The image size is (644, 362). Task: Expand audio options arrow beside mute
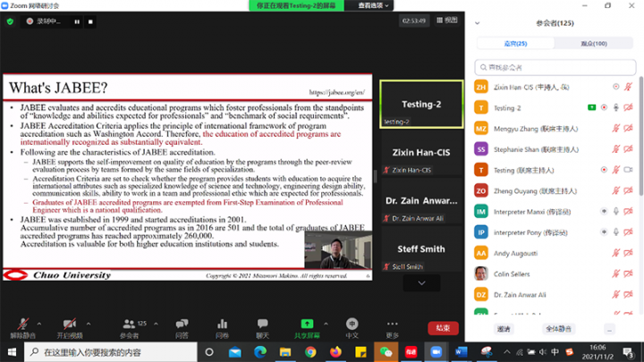pos(39,324)
